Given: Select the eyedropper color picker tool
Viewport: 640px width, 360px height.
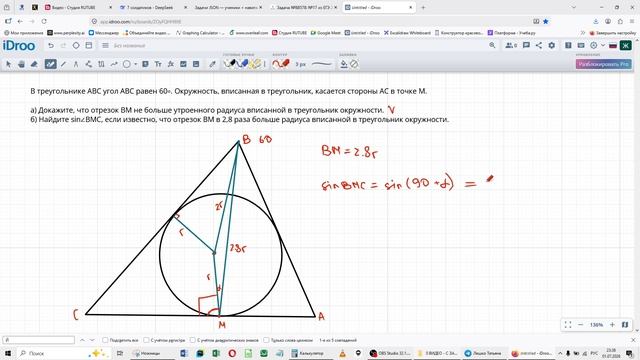Looking at the screenshot, I should 212,64.
